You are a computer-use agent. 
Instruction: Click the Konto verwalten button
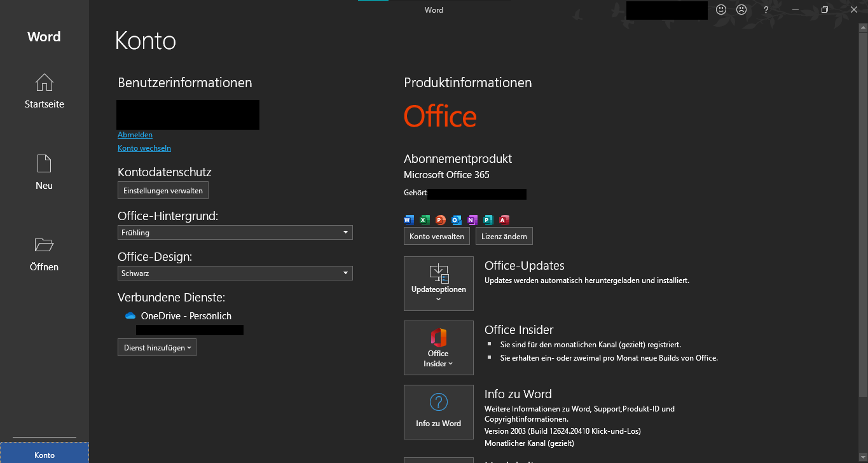coord(437,237)
